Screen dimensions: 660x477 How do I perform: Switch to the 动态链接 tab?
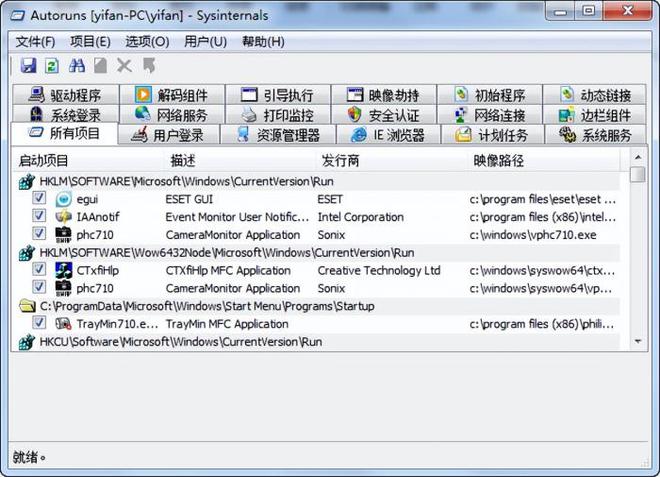tap(594, 95)
